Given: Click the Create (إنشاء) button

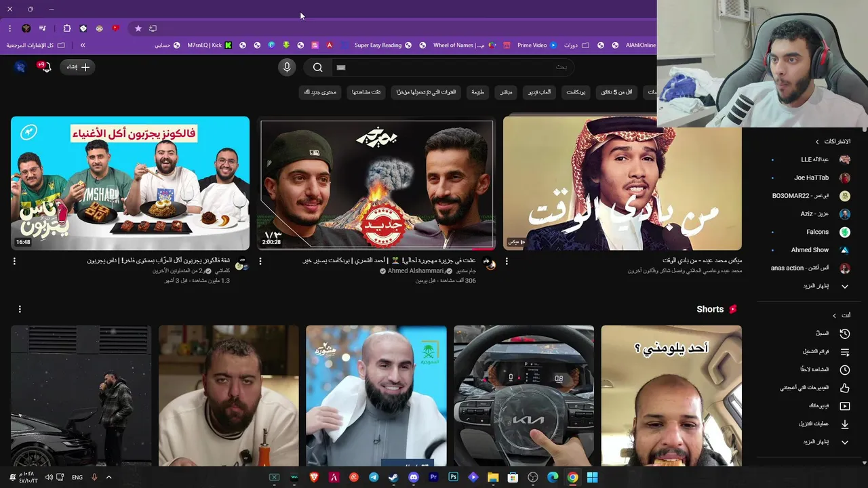Looking at the screenshot, I should (x=77, y=67).
